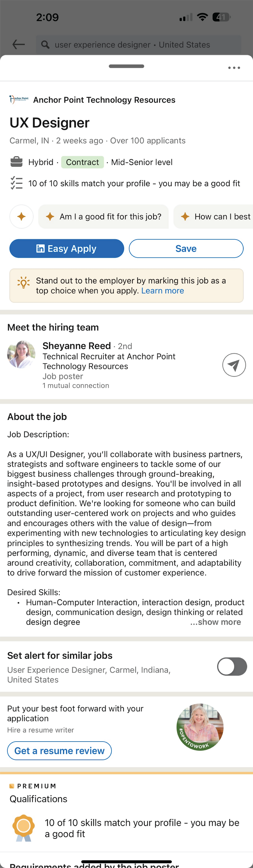Enable alert for similar jobs
Screen dimensions: 253x868
pos(232,667)
